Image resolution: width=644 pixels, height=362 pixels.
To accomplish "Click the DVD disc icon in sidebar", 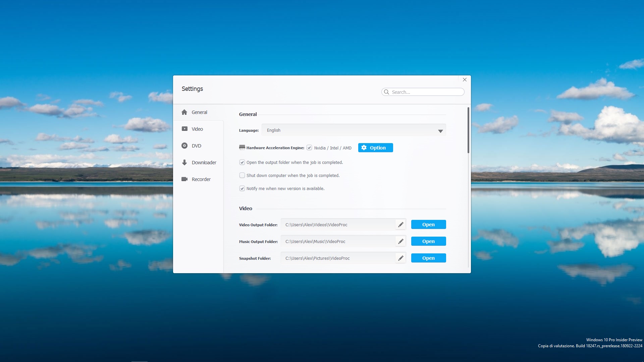I will (x=184, y=145).
